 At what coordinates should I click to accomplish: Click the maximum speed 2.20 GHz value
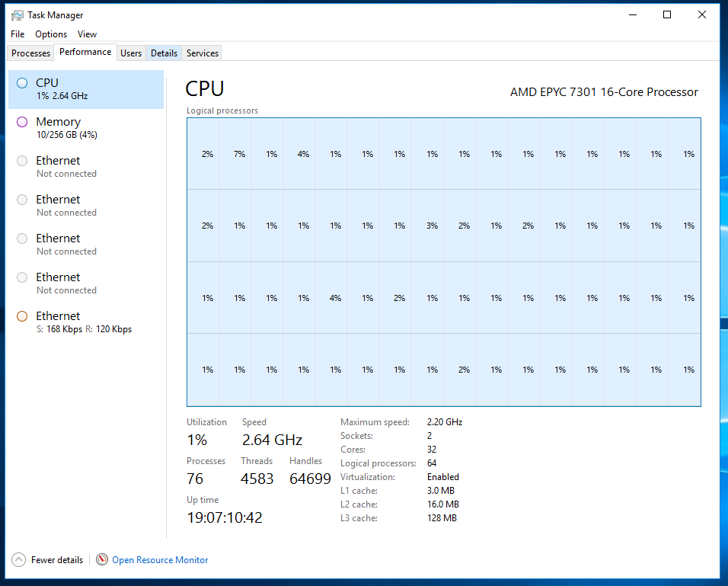[445, 422]
